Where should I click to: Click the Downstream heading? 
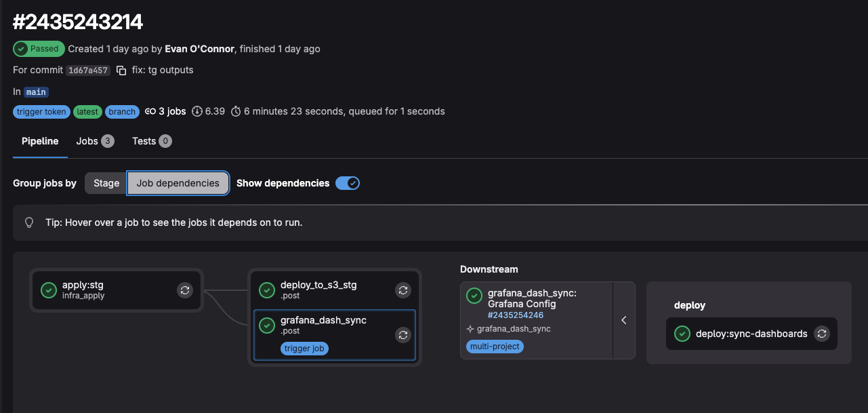click(489, 269)
